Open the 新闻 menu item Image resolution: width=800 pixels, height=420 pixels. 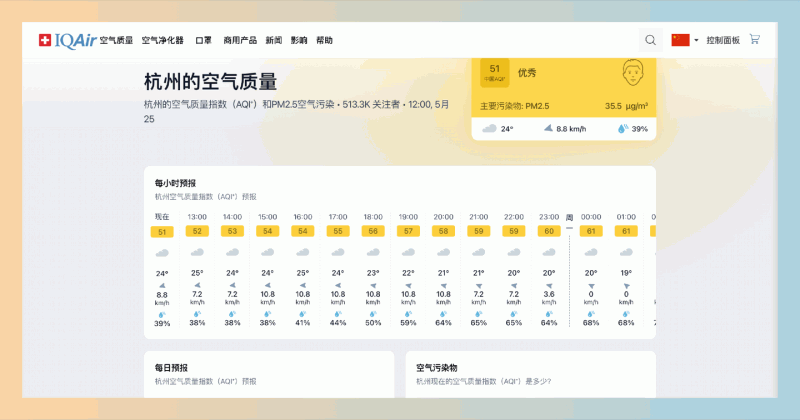(273, 40)
